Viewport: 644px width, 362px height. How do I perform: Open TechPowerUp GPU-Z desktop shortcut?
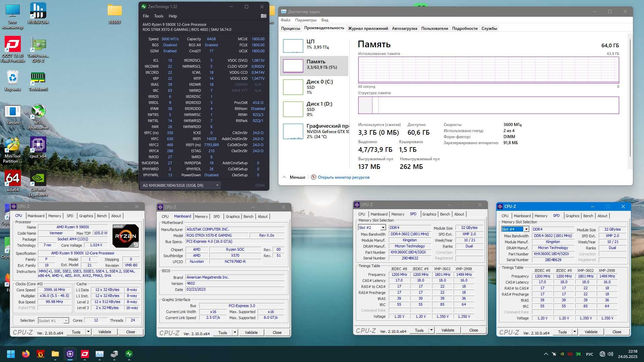[38, 49]
